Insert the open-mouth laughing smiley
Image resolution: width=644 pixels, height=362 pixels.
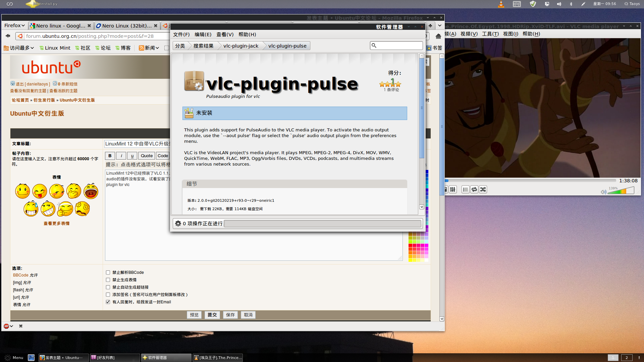pos(91,191)
